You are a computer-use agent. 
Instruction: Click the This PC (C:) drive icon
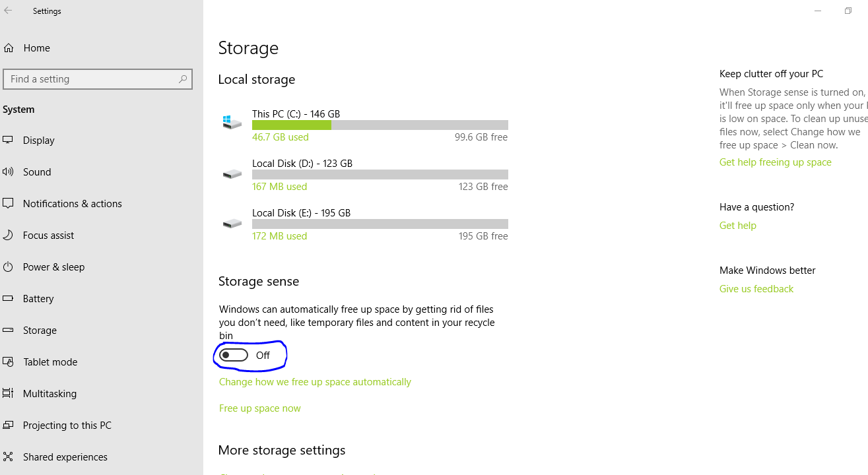tap(232, 122)
